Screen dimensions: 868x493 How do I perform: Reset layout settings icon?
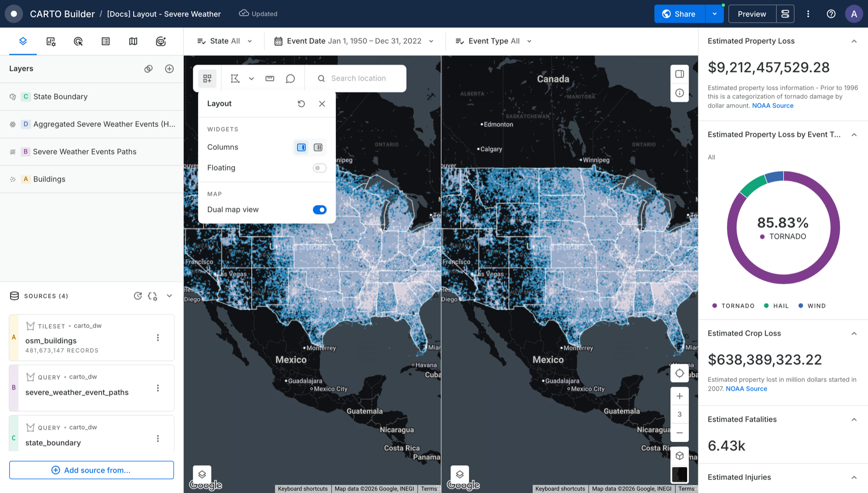[x=301, y=104]
